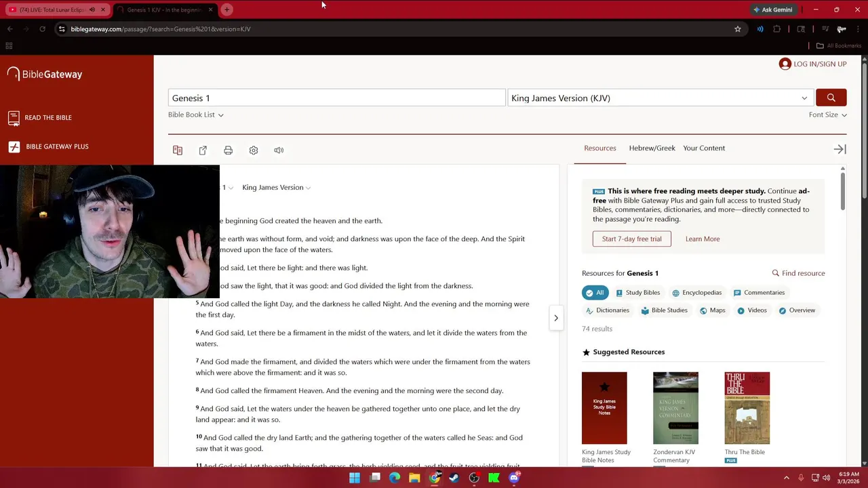
Task: Click the browser address bar
Action: click(400, 29)
